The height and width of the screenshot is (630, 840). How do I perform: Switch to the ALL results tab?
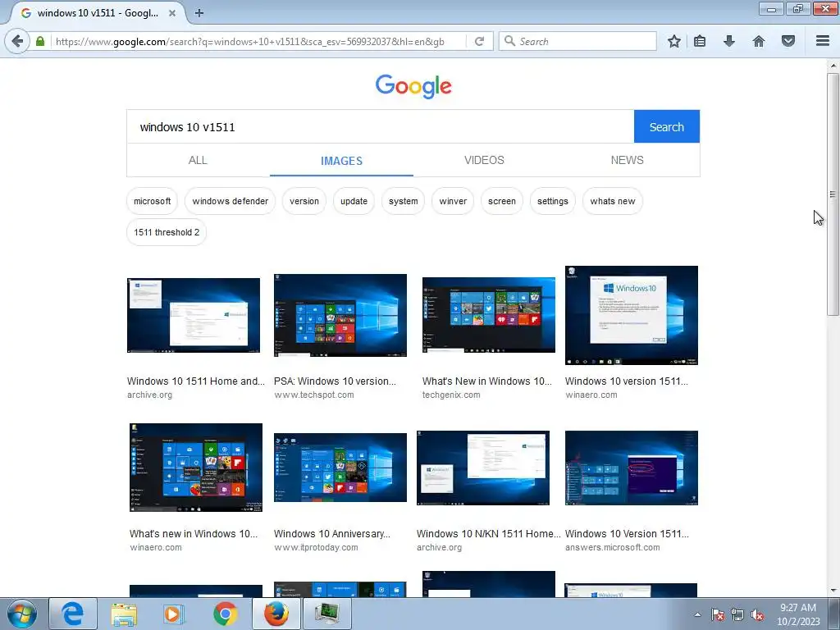pyautogui.click(x=198, y=160)
